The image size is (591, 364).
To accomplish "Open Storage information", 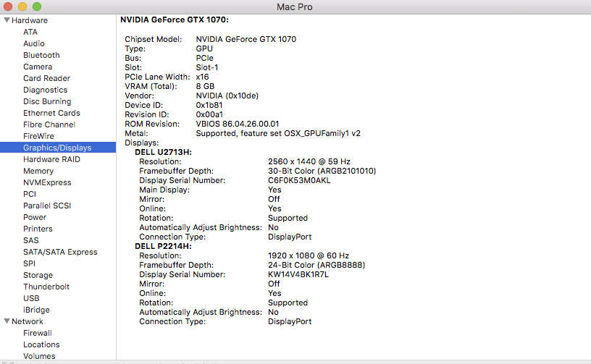I will [38, 275].
